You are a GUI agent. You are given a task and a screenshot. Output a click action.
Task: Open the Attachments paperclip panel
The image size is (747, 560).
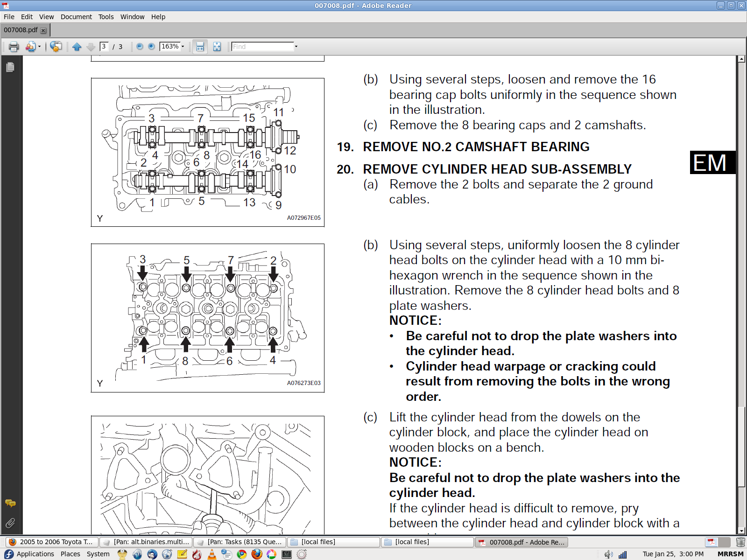tap(10, 523)
